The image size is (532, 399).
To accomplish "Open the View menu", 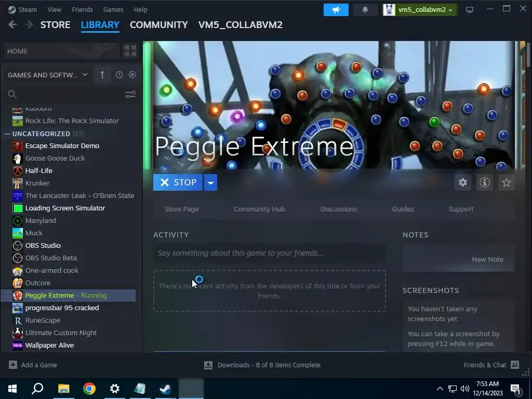I will 54,9.
